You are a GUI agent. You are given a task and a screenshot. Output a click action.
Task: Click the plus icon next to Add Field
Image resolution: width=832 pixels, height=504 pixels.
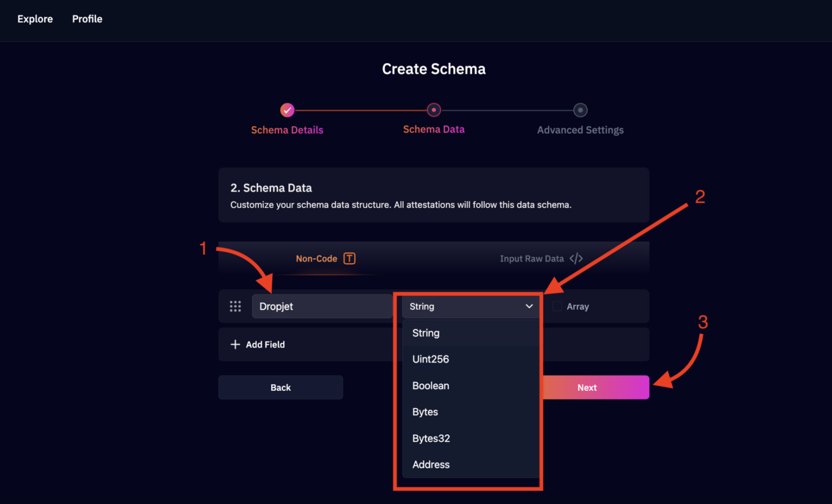236,344
